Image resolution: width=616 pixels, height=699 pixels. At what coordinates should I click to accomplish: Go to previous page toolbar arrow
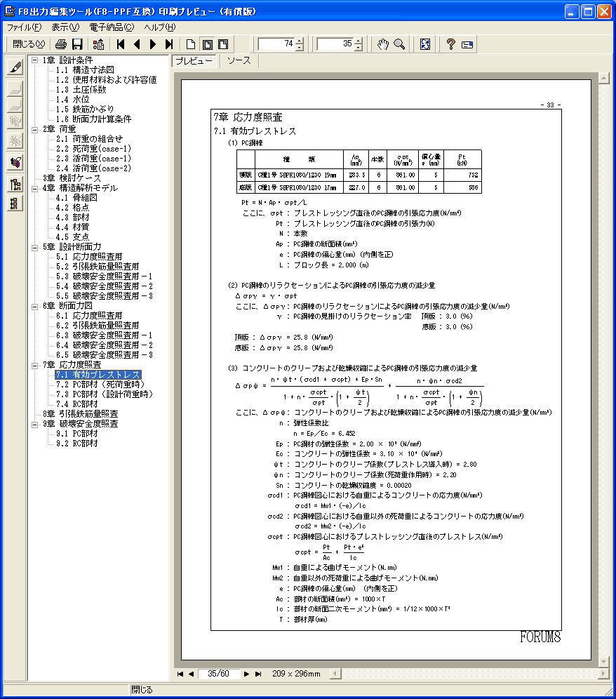pyautogui.click(x=137, y=44)
